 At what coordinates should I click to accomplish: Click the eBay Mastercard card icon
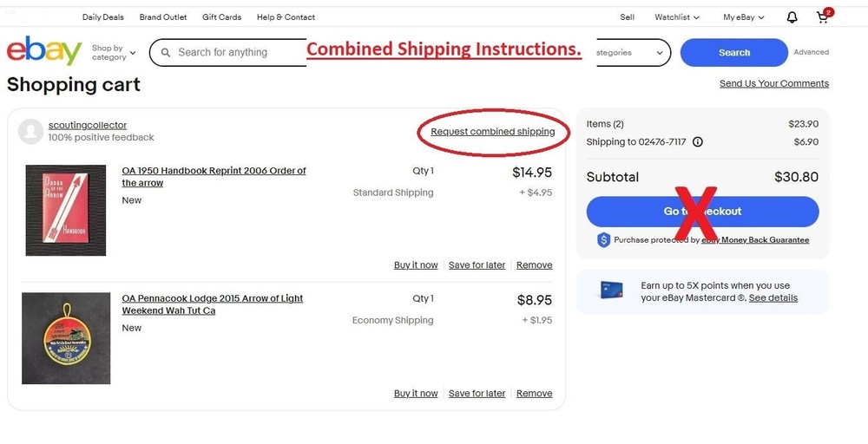611,291
